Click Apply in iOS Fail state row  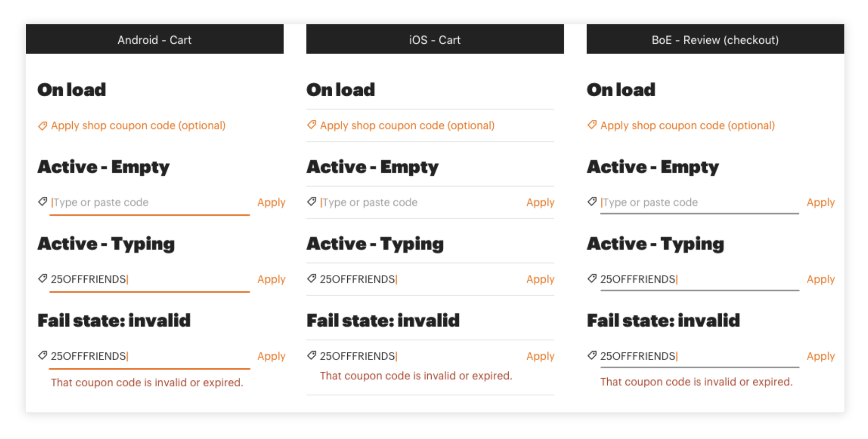(x=540, y=356)
